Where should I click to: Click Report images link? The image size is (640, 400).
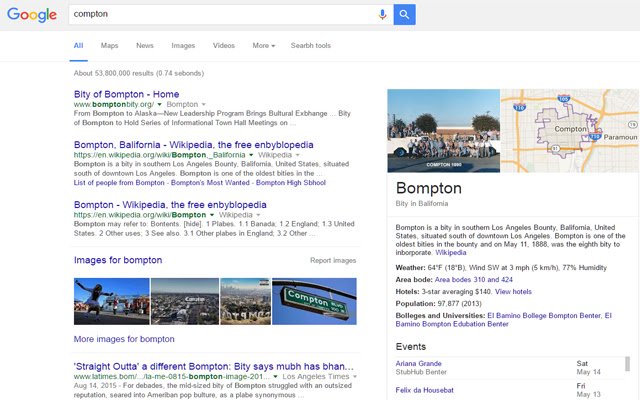(333, 260)
